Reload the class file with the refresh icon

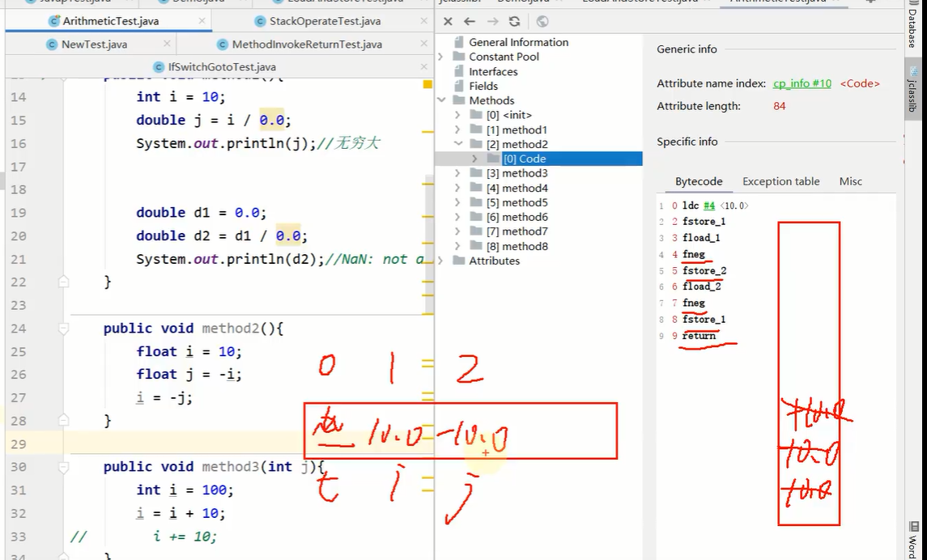[x=514, y=21]
